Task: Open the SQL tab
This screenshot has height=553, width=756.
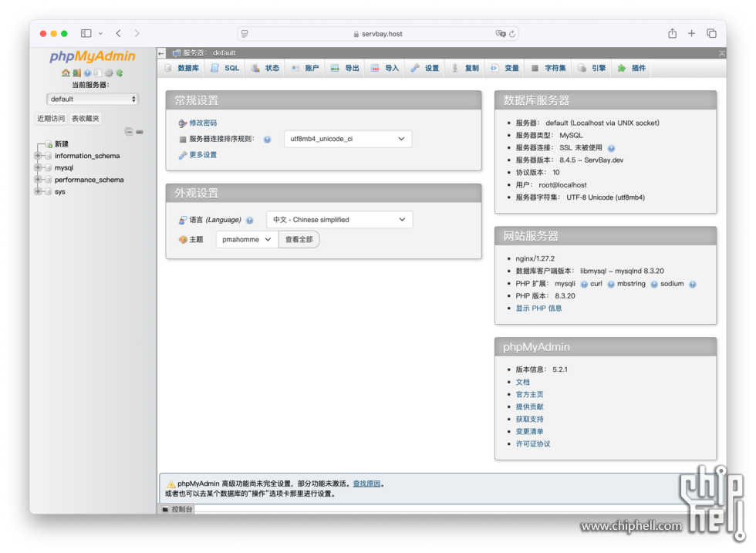Action: pos(225,68)
